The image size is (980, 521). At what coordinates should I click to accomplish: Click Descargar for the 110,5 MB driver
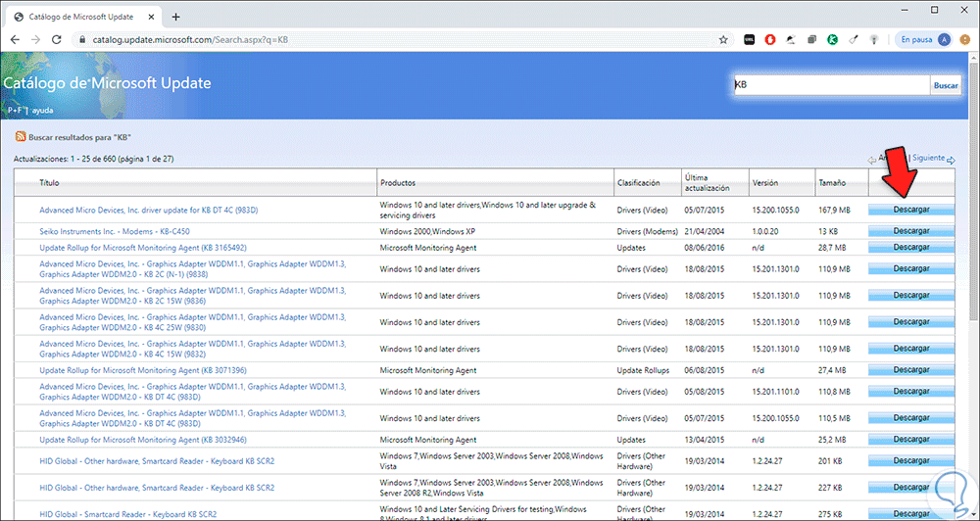tap(911, 418)
